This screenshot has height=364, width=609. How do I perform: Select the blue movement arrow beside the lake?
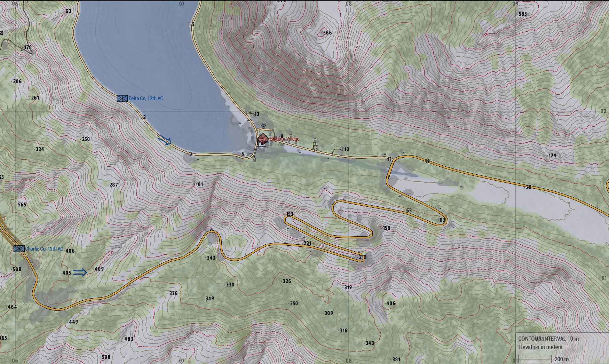click(x=165, y=140)
